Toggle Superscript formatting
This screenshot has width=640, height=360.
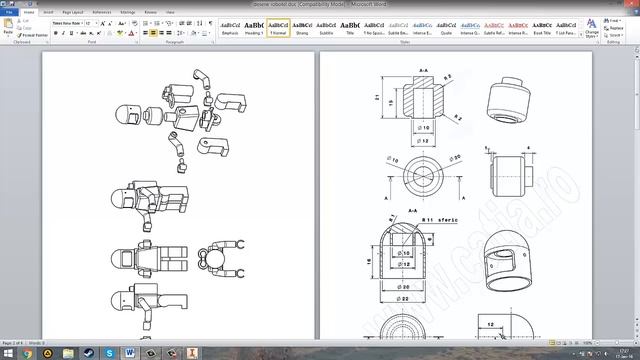pos(99,33)
